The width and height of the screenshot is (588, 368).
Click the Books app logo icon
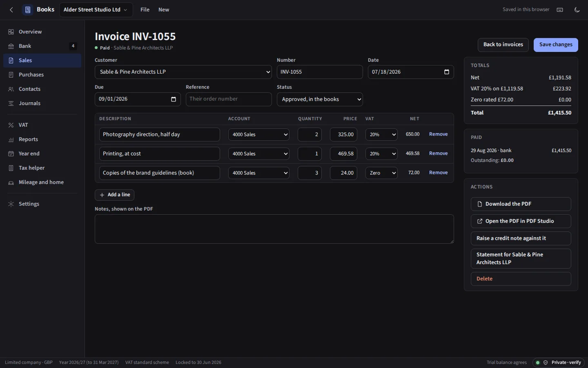pos(28,10)
